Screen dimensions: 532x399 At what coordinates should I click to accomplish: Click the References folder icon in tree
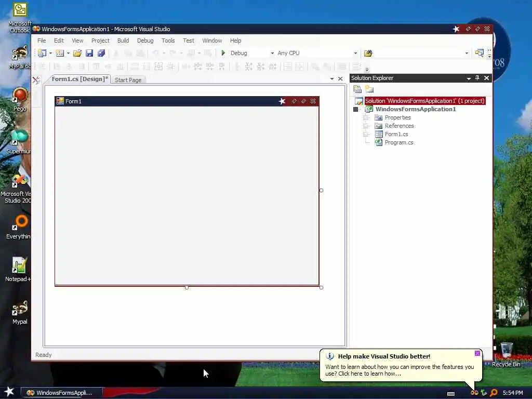click(x=378, y=126)
